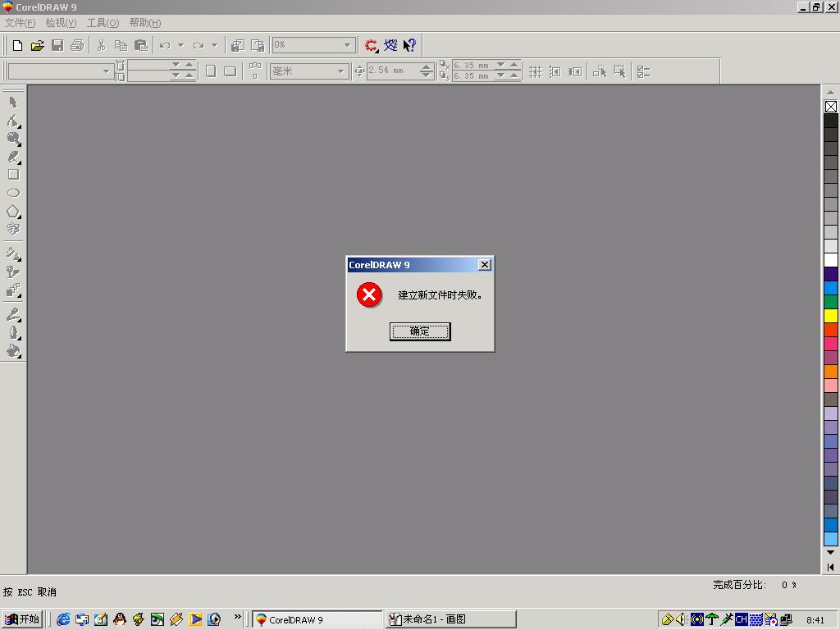Open the zoom level 0% dropdown
This screenshot has height=630, width=840.
pos(347,46)
